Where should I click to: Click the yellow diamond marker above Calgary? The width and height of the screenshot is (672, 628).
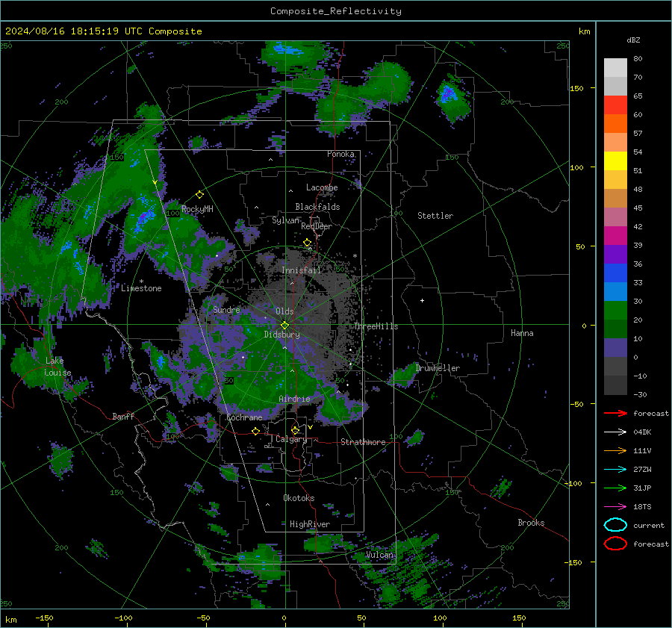coord(295,430)
